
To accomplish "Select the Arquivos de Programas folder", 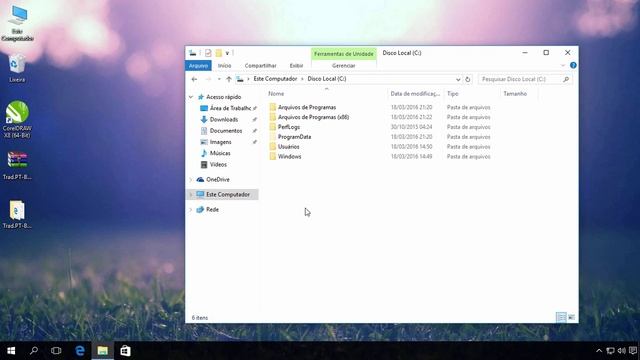I will (x=307, y=107).
